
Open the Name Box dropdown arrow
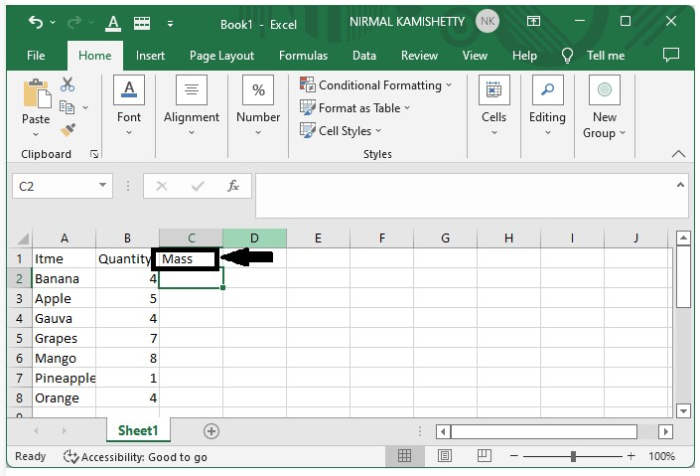(103, 185)
